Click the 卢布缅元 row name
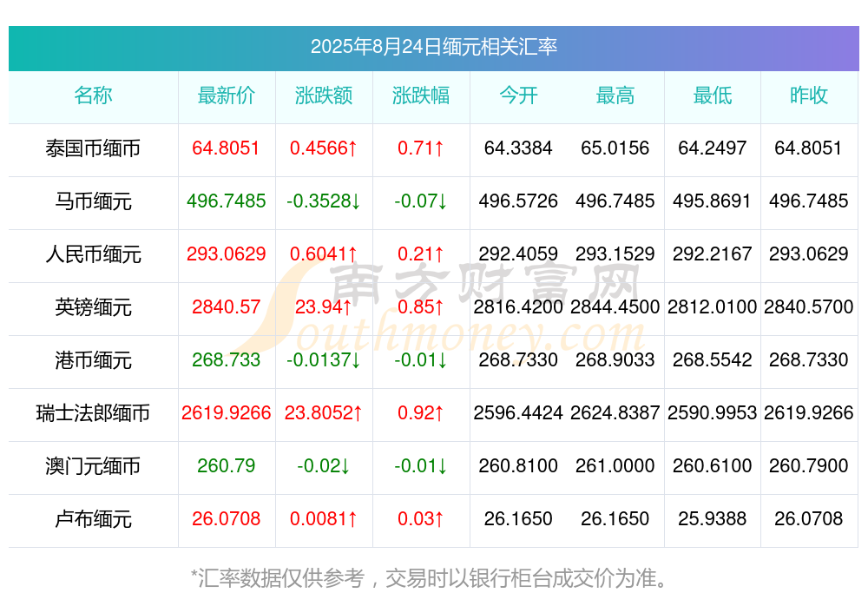This screenshot has height=606, width=868. pos(93,519)
